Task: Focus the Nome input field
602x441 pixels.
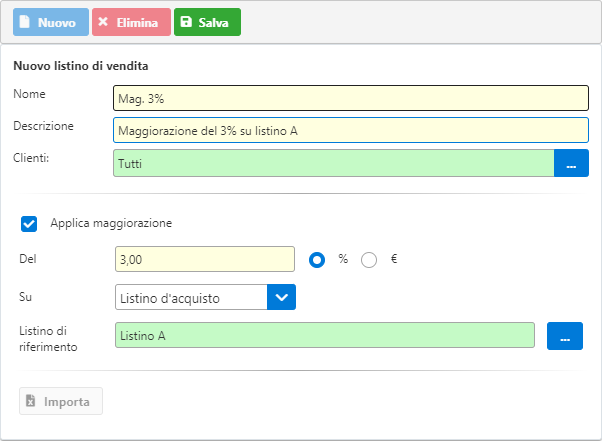Action: 351,98
